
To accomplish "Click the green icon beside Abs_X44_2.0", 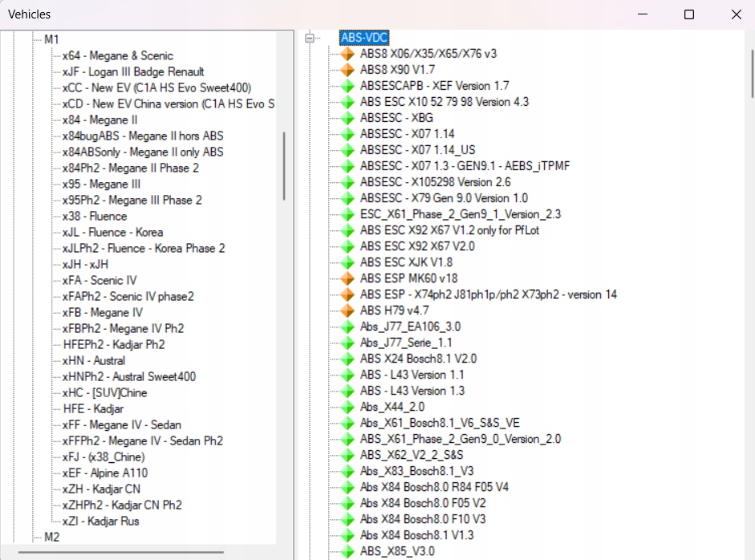I will 347,407.
